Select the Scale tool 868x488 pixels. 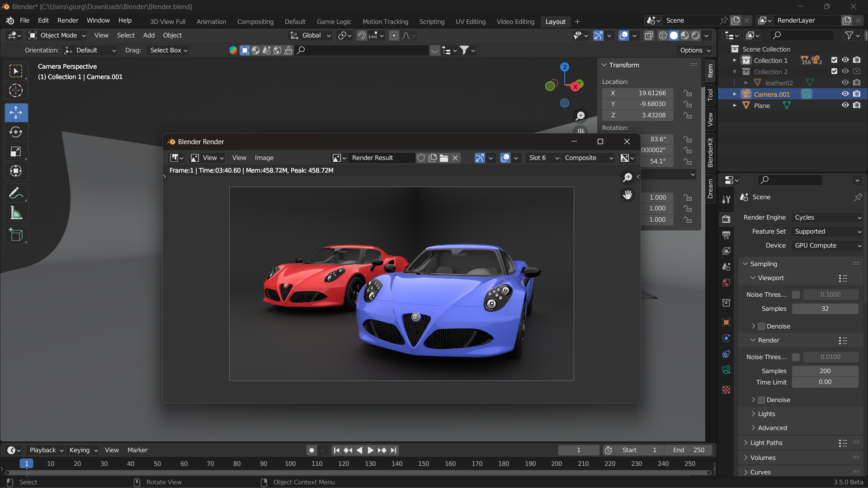[x=16, y=151]
